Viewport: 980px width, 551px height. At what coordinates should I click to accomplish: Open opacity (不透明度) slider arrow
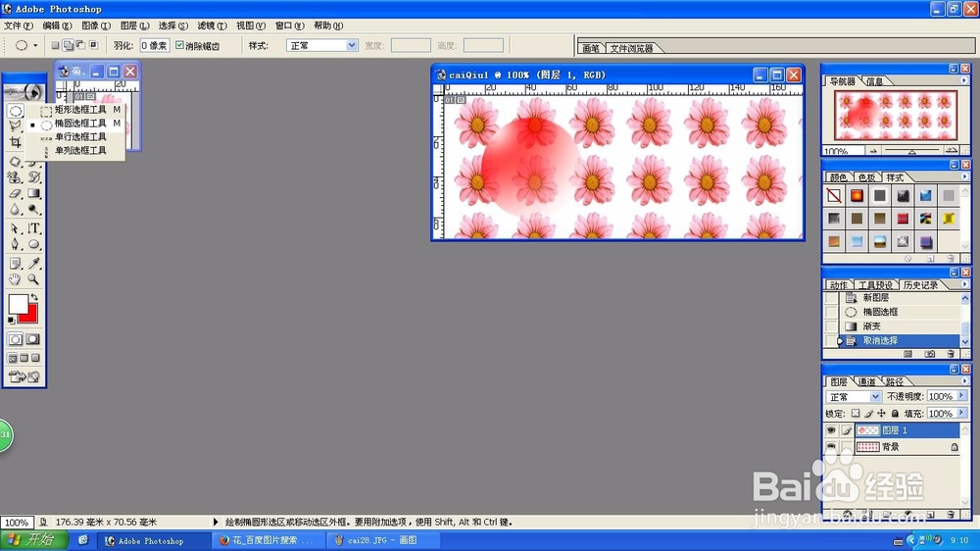pyautogui.click(x=961, y=396)
